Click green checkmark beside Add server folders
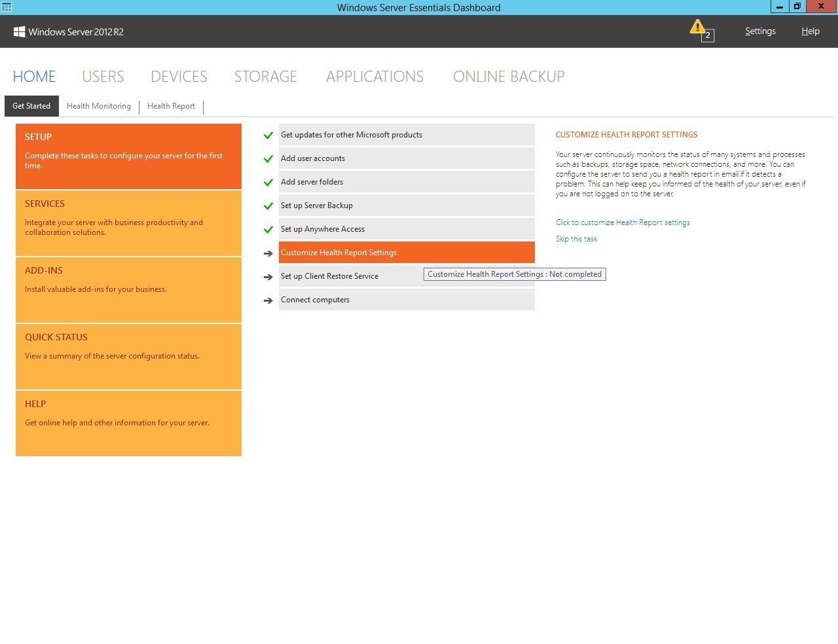This screenshot has width=838, height=644. tap(268, 183)
